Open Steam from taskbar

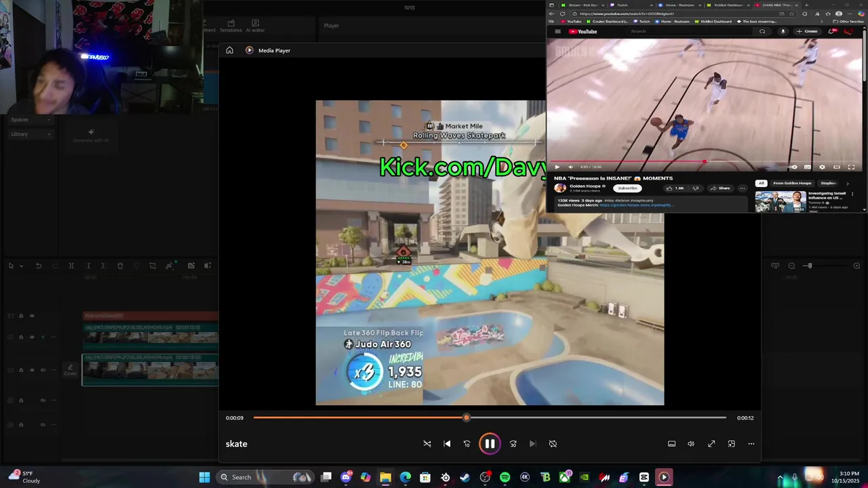(465, 477)
